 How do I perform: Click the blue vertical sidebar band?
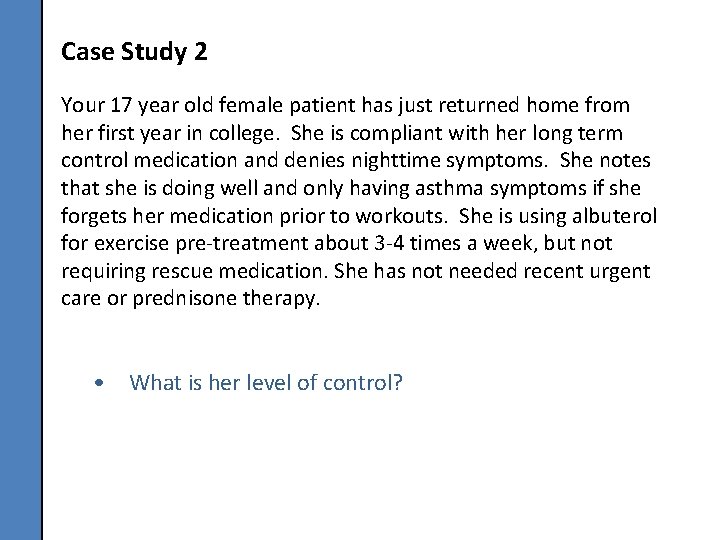[20, 270]
